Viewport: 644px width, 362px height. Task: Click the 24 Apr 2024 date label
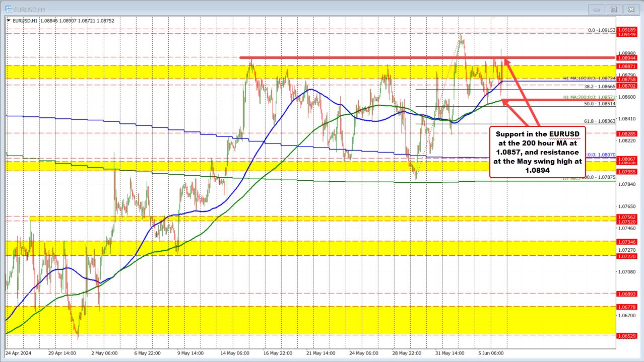click(19, 353)
